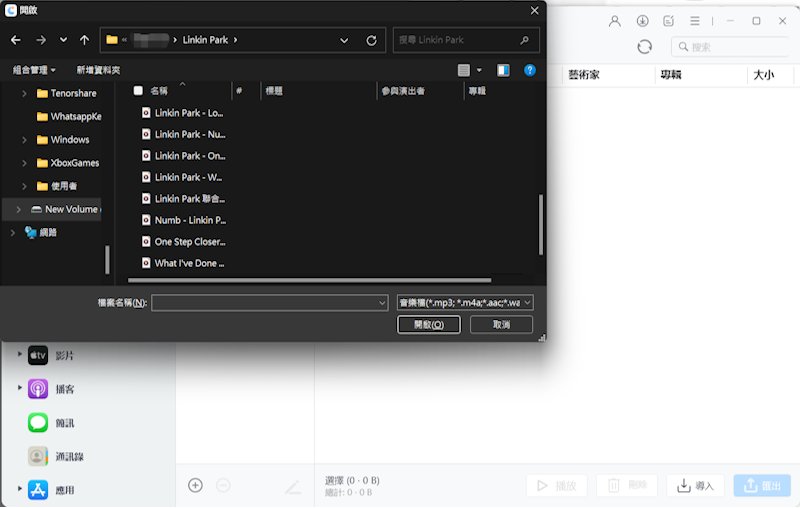Select file One Step Closer...
800x508 pixels.
(183, 242)
